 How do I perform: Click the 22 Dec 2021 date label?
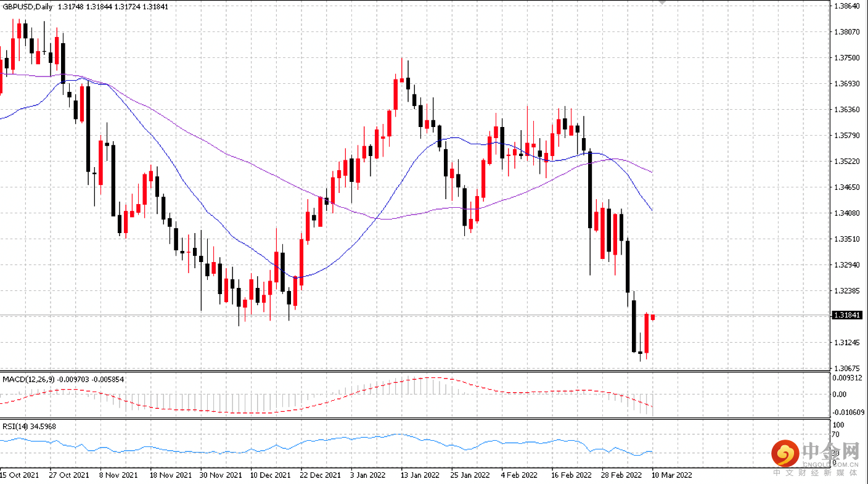click(x=320, y=475)
